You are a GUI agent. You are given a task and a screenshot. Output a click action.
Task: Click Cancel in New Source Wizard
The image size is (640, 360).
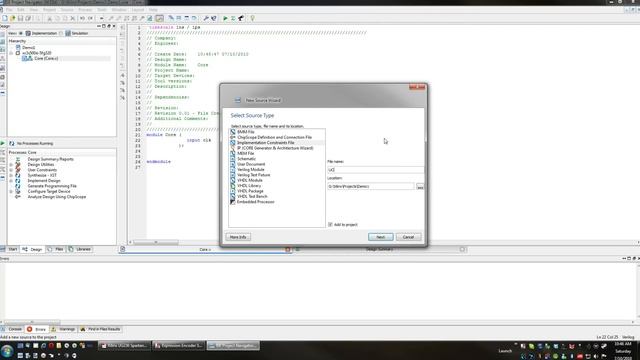click(x=408, y=237)
